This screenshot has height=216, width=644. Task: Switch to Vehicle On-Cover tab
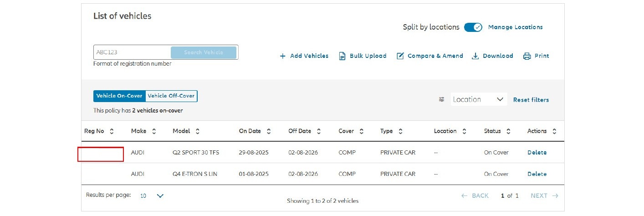click(x=119, y=96)
